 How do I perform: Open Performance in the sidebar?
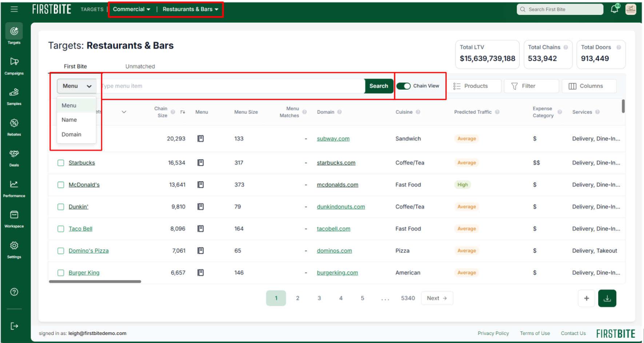(x=14, y=188)
